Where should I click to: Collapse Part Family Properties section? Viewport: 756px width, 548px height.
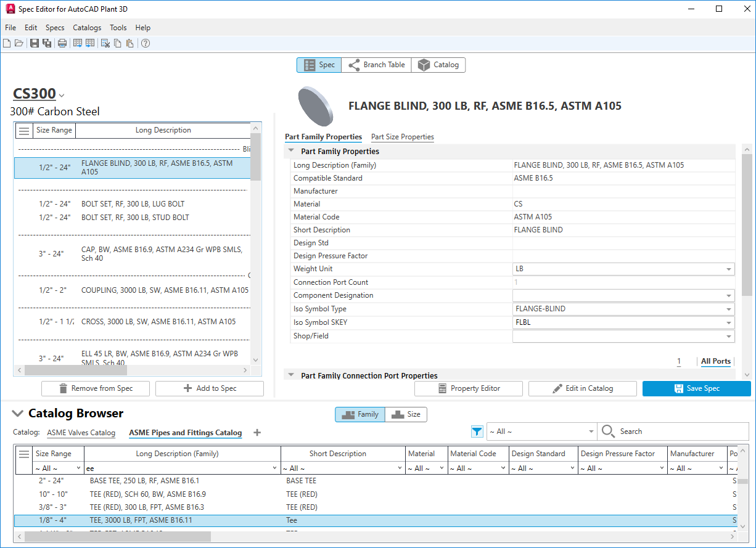pyautogui.click(x=291, y=151)
